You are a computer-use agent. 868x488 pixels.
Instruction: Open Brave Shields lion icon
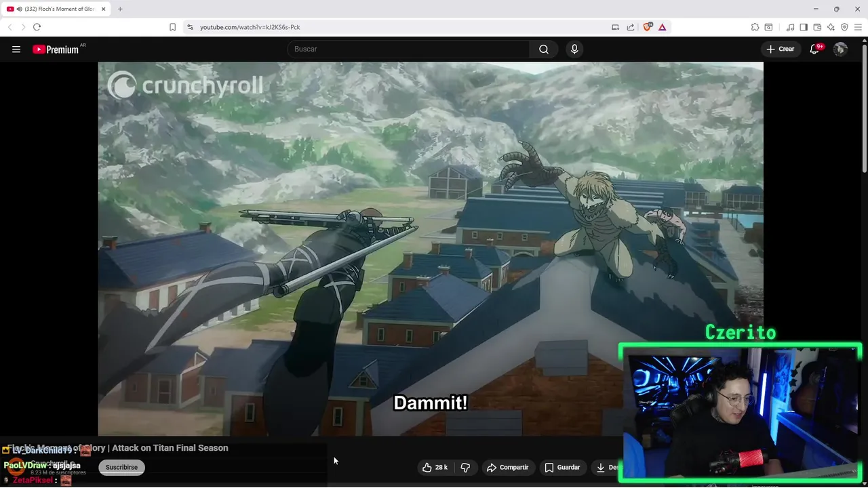648,26
